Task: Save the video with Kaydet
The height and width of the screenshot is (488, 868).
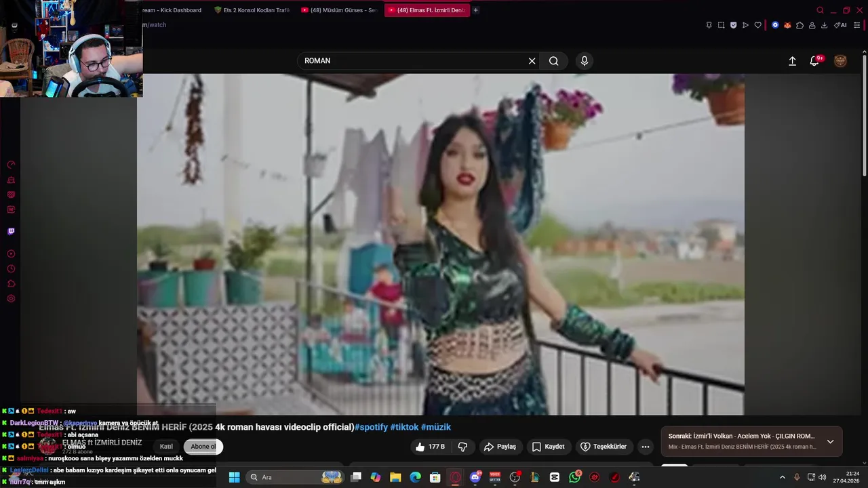Action: coord(549,447)
